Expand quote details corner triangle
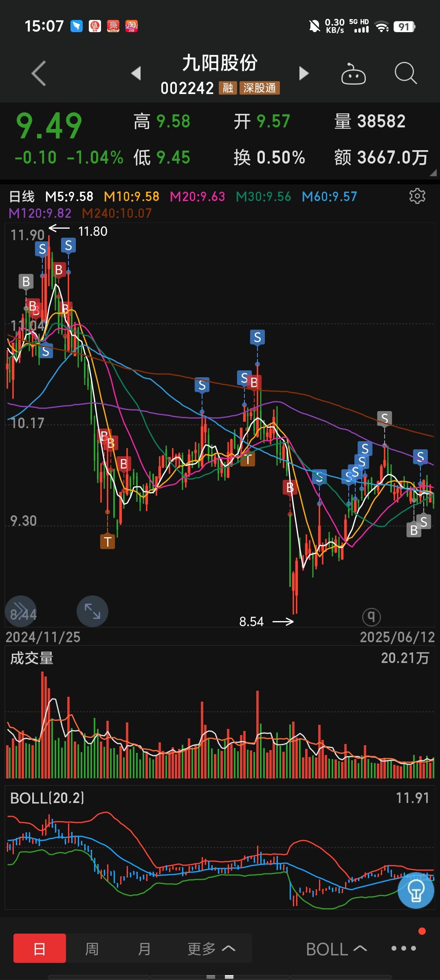Screen dimensions: 440x980 pyautogui.click(x=433, y=173)
